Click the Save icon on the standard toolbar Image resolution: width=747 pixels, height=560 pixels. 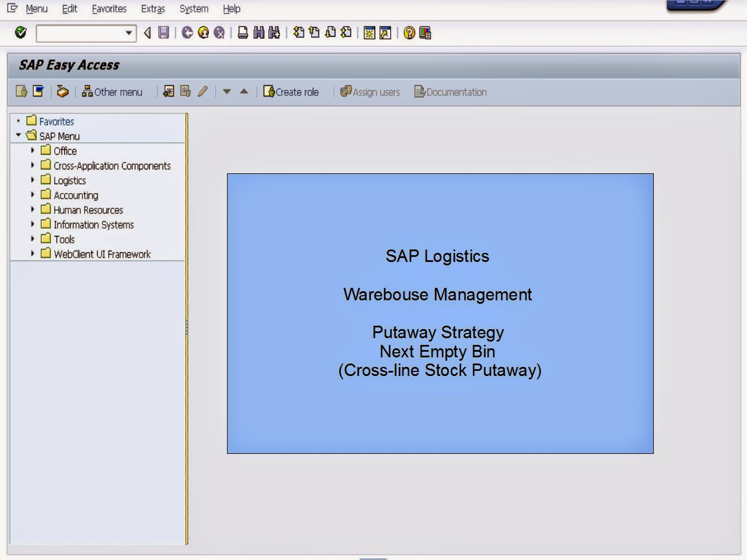click(x=163, y=33)
